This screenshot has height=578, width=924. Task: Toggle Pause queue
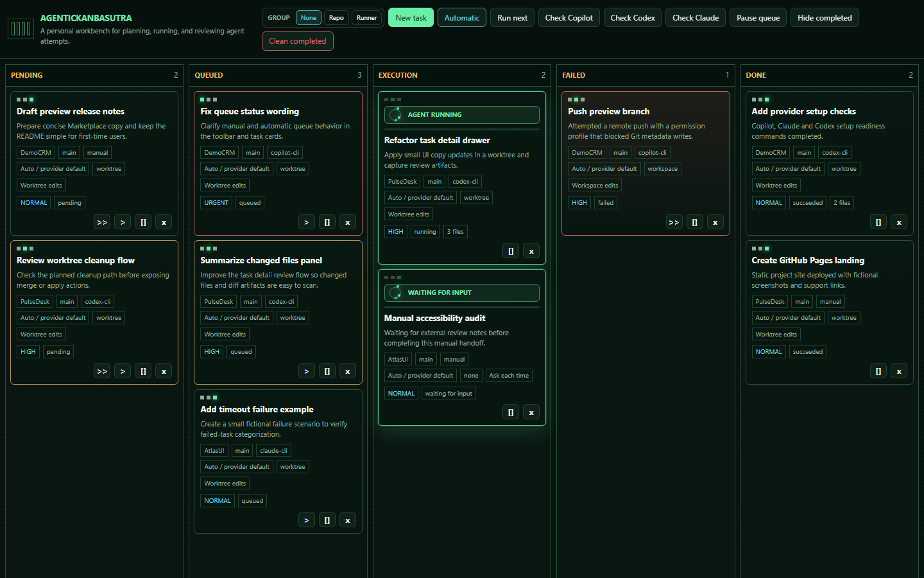click(x=758, y=18)
